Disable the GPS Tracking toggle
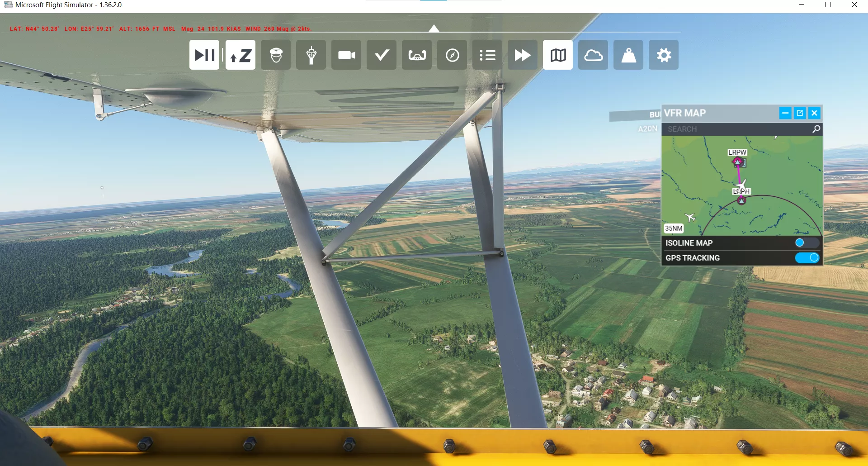Image resolution: width=868 pixels, height=466 pixels. point(807,258)
